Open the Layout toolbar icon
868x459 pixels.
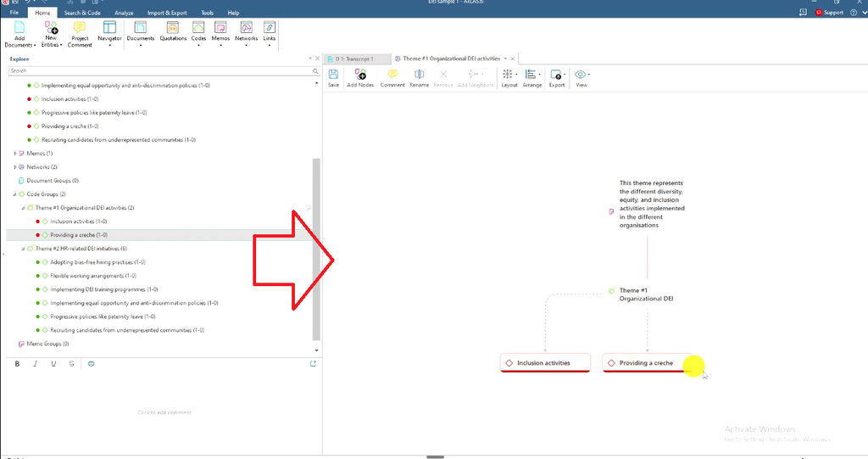click(509, 75)
